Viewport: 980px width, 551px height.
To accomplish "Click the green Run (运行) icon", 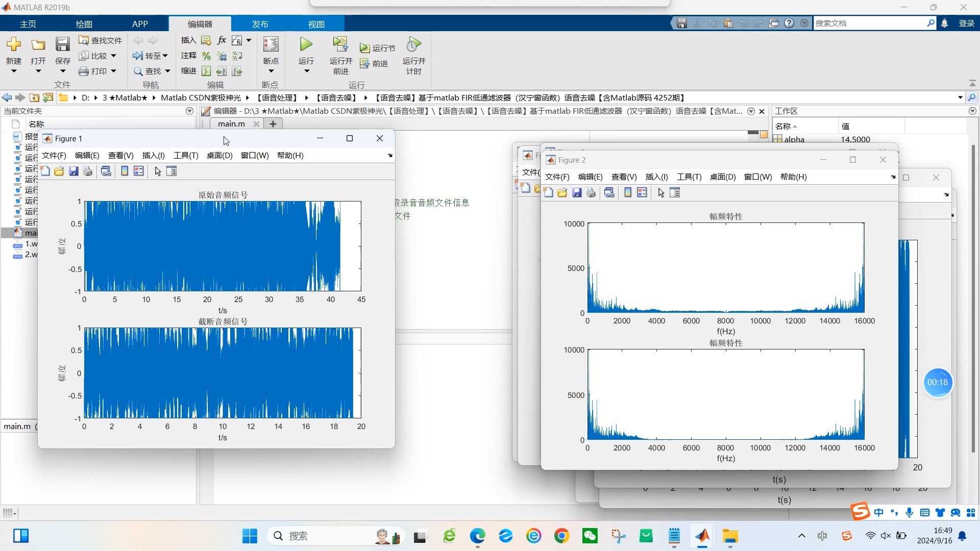I will point(306,44).
